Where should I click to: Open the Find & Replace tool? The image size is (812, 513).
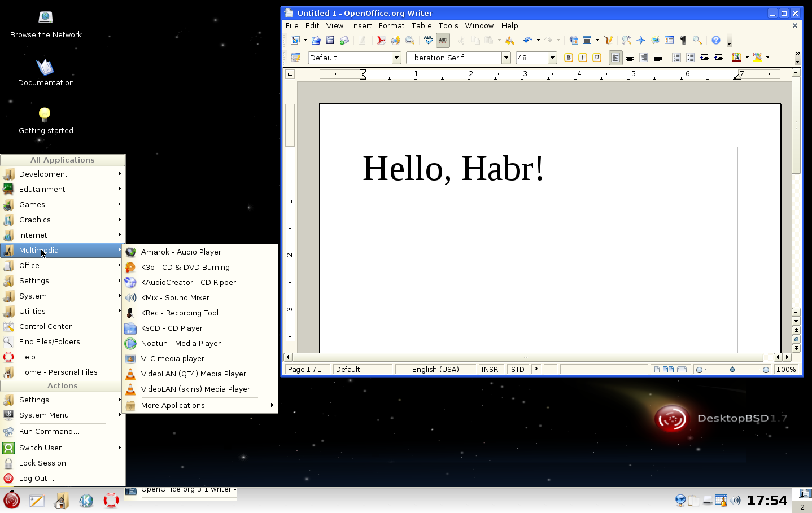tap(627, 40)
